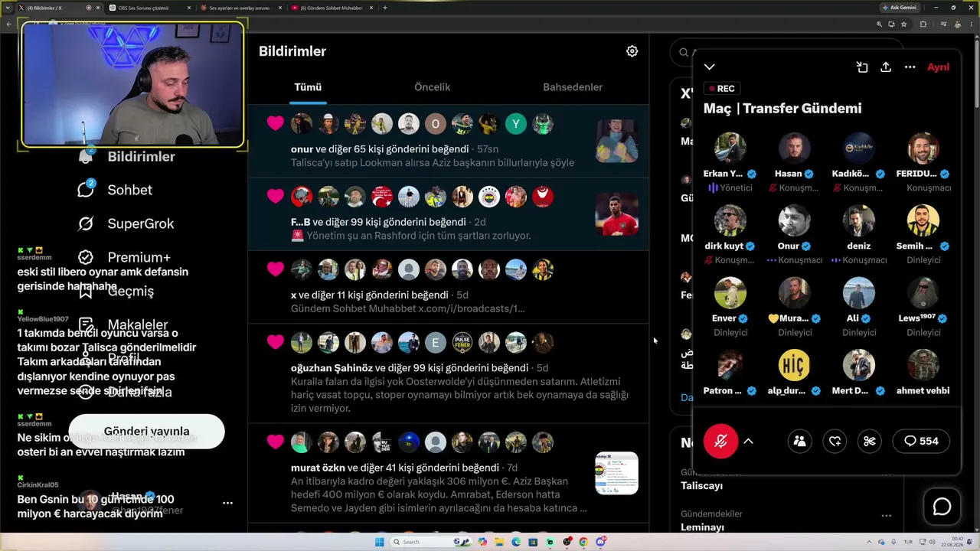The image size is (980, 551).
Task: Open the oğuzhan Şahinöz like notification
Action: 449,373
